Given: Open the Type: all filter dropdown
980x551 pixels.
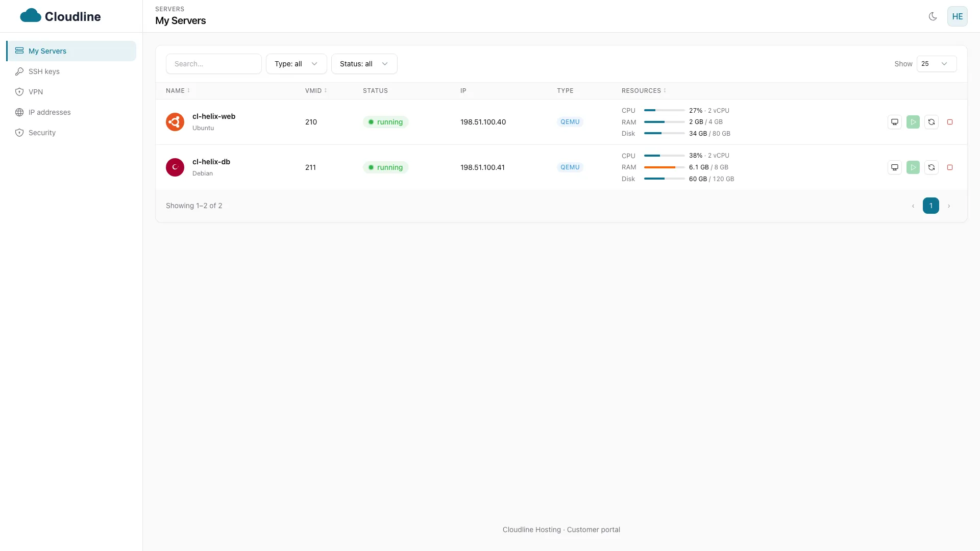Looking at the screenshot, I should click(x=297, y=64).
